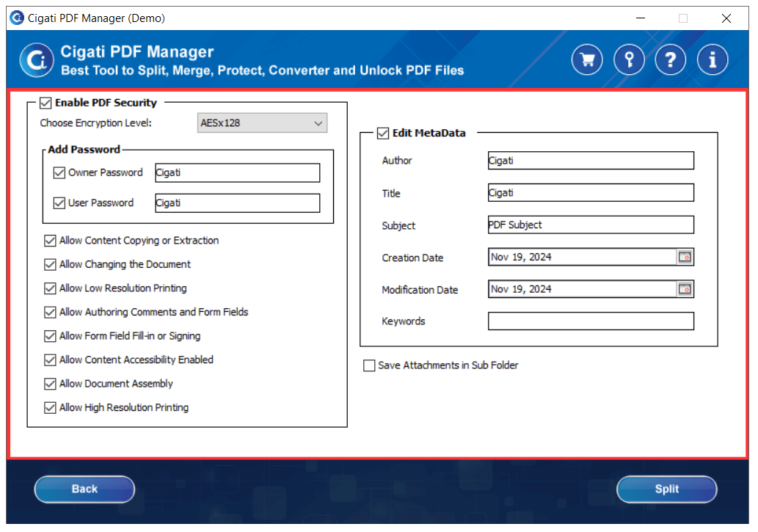
Task: Focus the User Password input field
Action: pos(237,203)
